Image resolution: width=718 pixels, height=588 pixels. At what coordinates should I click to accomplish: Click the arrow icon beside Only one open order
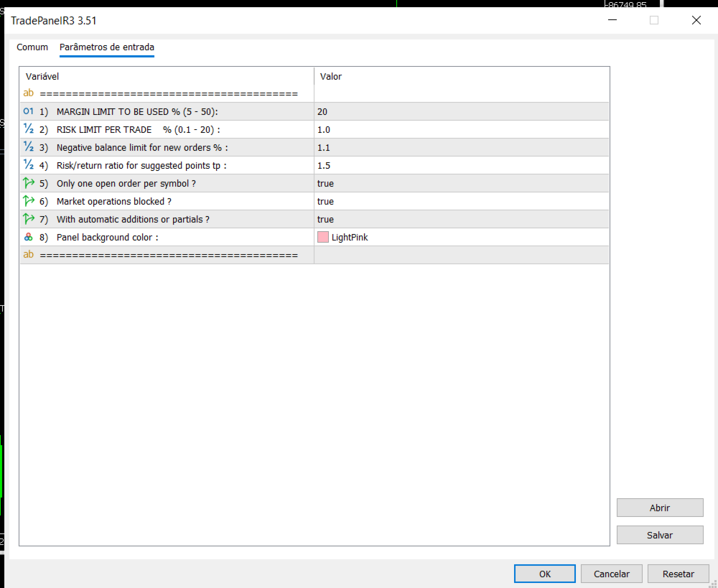(29, 183)
